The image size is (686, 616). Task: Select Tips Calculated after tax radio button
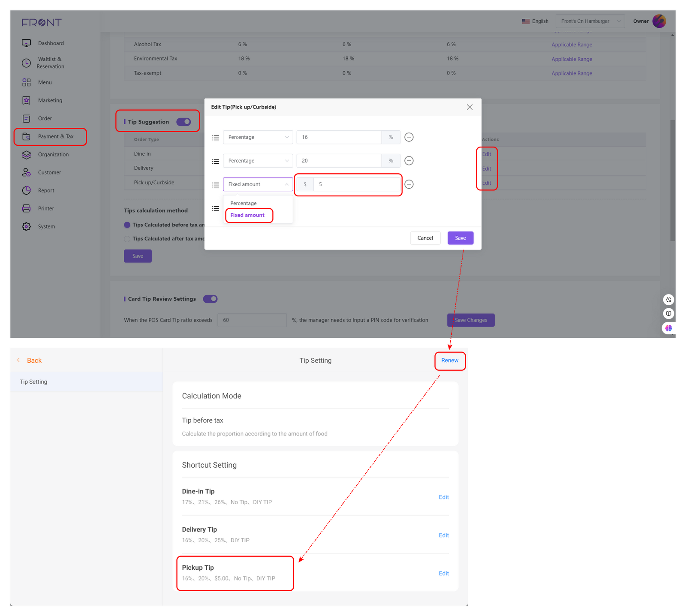[x=127, y=239]
